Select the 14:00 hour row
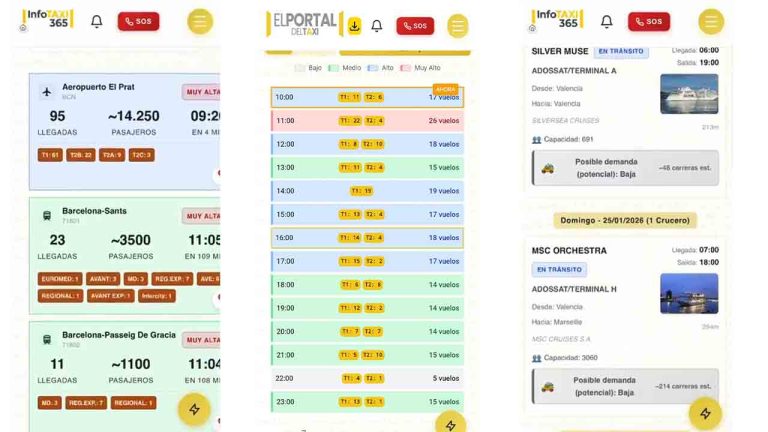The width and height of the screenshot is (768, 432). coord(367,191)
